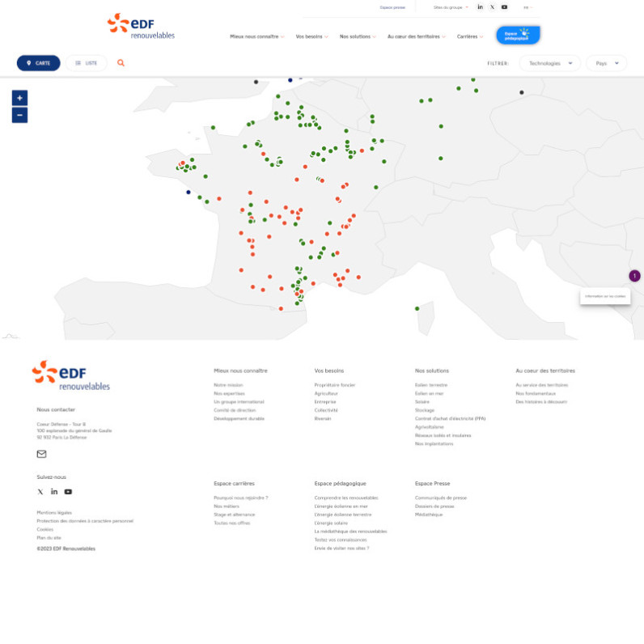Select the green marker on Corsica
The width and height of the screenshot is (644, 644).
[x=417, y=308]
